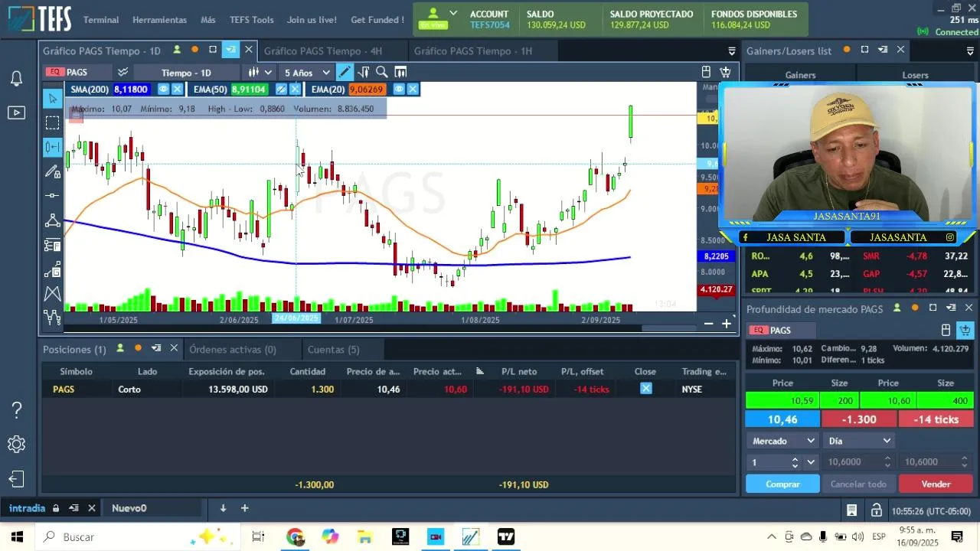980x551 pixels.
Task: Select the triangle shape drawing tool
Action: [x=52, y=220]
